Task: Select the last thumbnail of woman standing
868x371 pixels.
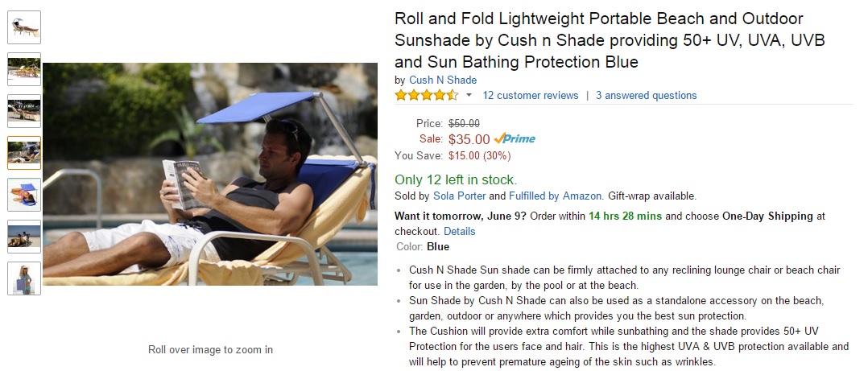Action: [24, 278]
